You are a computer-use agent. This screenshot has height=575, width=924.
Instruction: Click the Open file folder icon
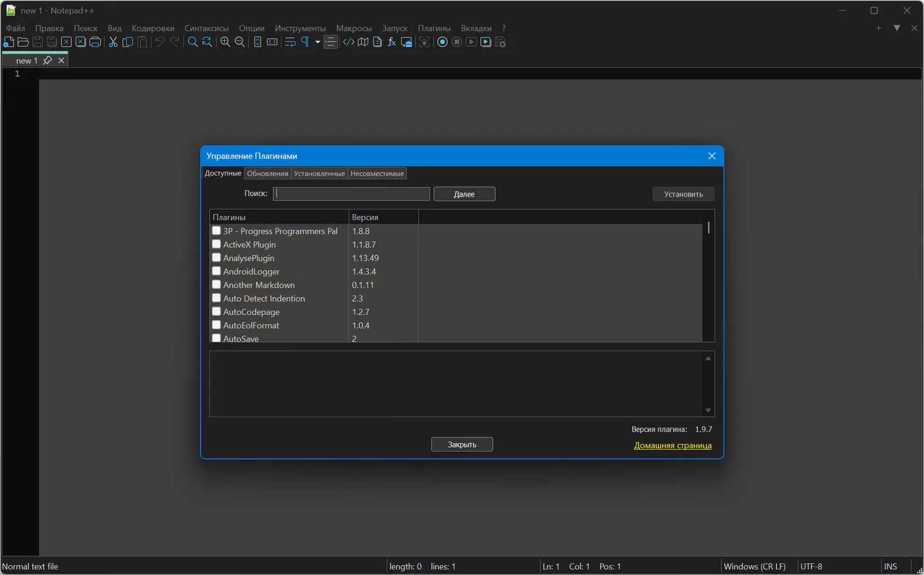pyautogui.click(x=23, y=42)
